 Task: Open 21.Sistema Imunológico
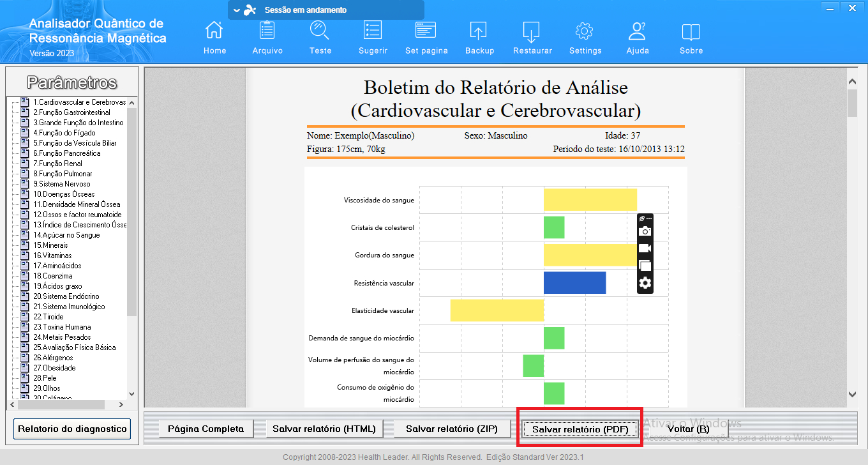click(69, 307)
